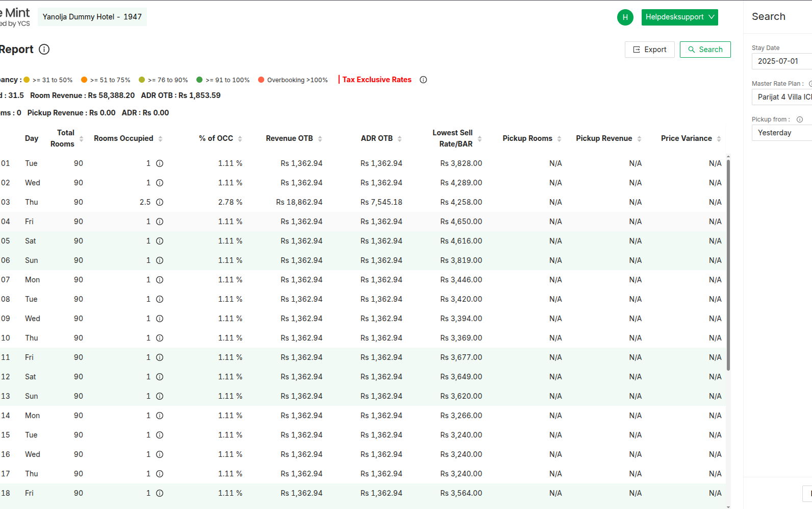Sort by % of OCC column
This screenshot has width=812, height=509.
pyautogui.click(x=240, y=139)
